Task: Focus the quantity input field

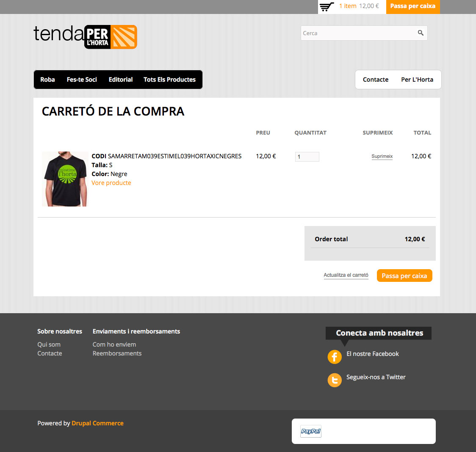Action: click(x=307, y=157)
